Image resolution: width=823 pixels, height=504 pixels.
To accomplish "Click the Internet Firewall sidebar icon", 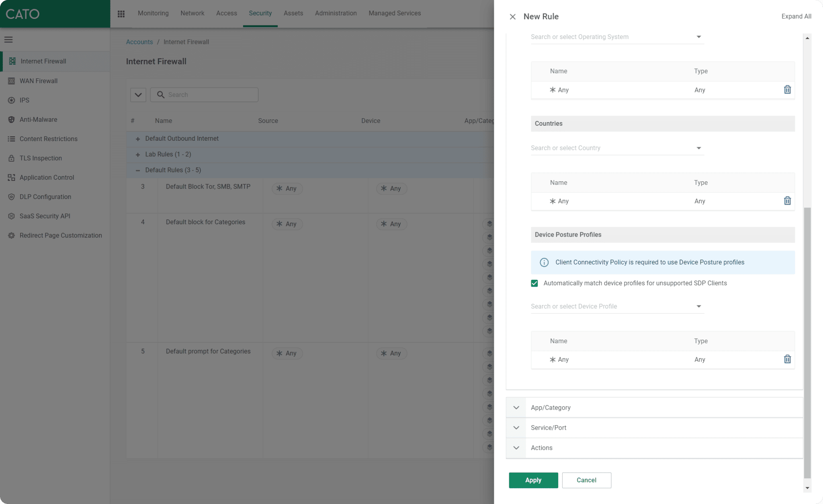I will coord(12,61).
